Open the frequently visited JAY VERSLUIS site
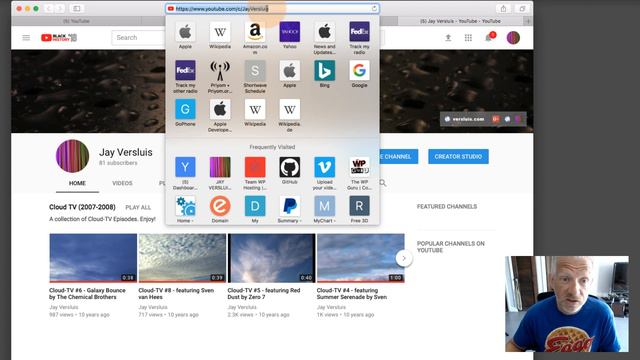This screenshot has width=640, height=360. tap(220, 167)
